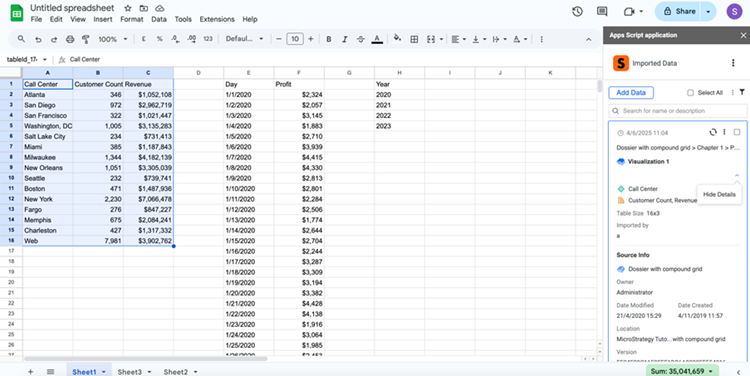Screen dimensions: 750x376
Task: Open text wrapping options
Action: pos(499,39)
